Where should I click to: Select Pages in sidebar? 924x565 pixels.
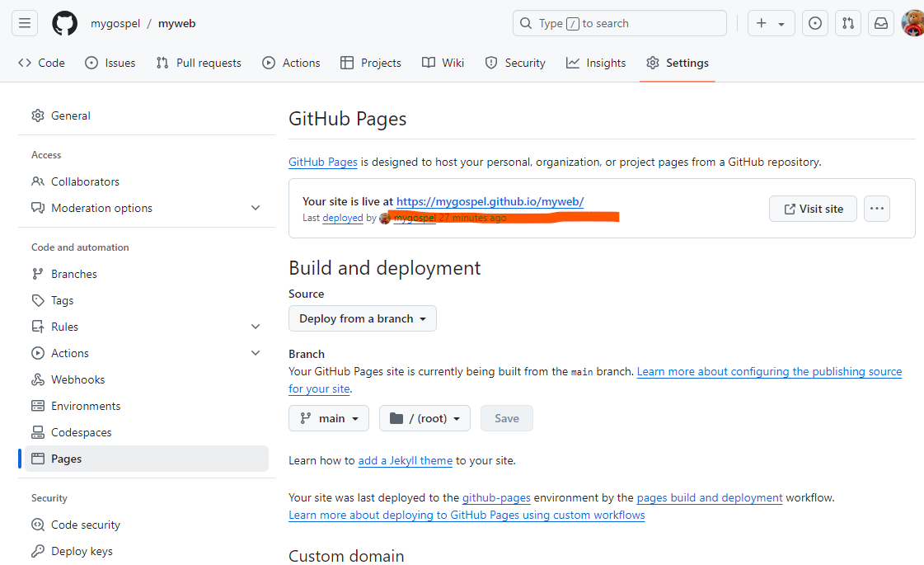(146, 459)
